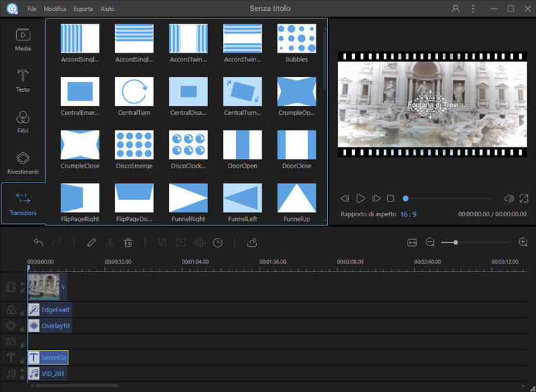Select the Overlay10 clip

point(50,326)
